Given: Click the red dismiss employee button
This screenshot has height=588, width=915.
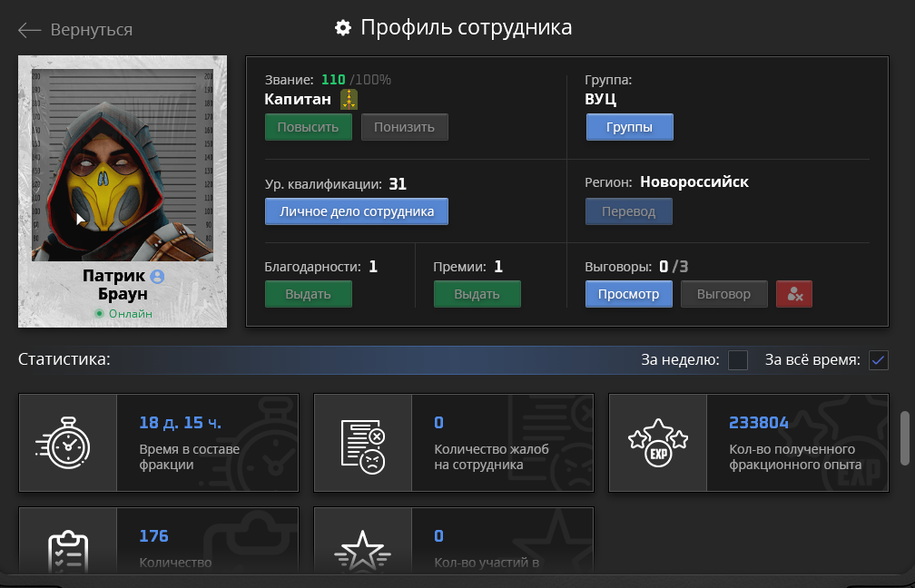Looking at the screenshot, I should pyautogui.click(x=794, y=294).
